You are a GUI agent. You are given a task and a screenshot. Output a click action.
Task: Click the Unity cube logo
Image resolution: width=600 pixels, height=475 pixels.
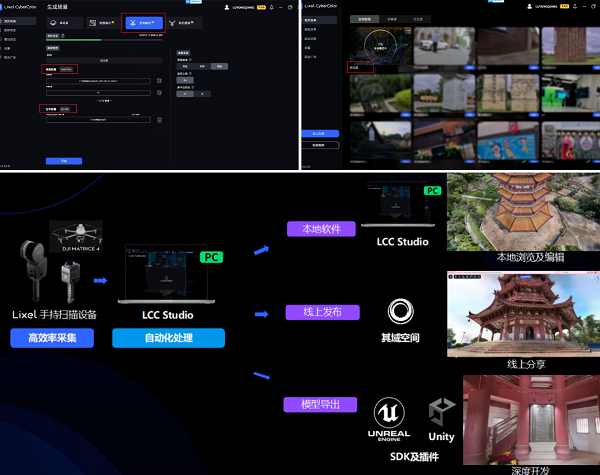point(442,412)
